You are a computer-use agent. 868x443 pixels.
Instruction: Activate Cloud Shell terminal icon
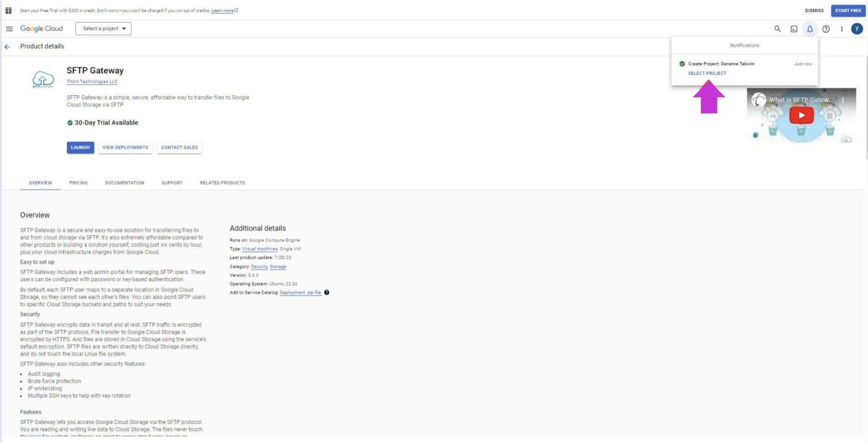794,29
